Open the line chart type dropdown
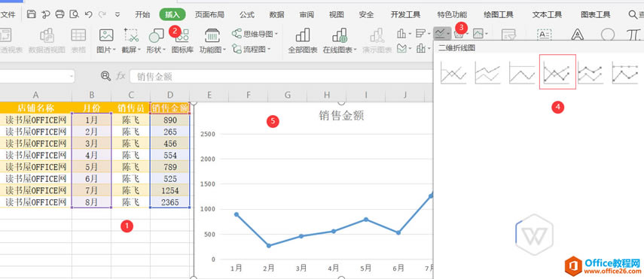Image resolution: width=644 pixels, height=279 pixels. pyautogui.click(x=442, y=33)
